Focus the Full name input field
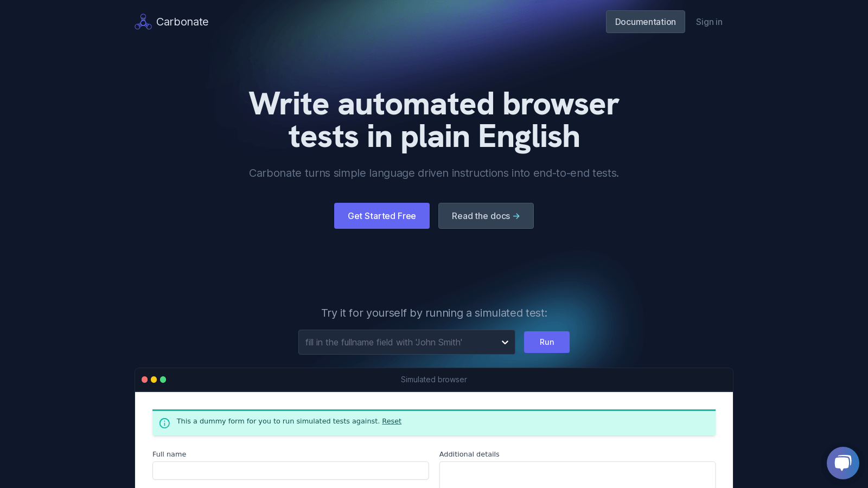Viewport: 868px width, 488px height. (291, 471)
